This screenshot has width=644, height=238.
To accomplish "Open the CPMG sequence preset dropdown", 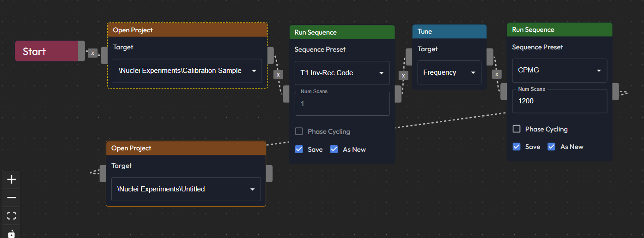I will tap(559, 71).
